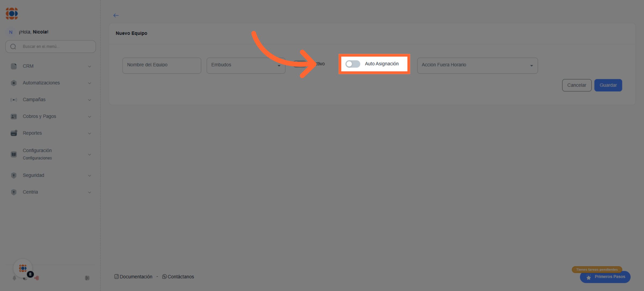Enable the Auto Asignación toggle

[x=353, y=64]
